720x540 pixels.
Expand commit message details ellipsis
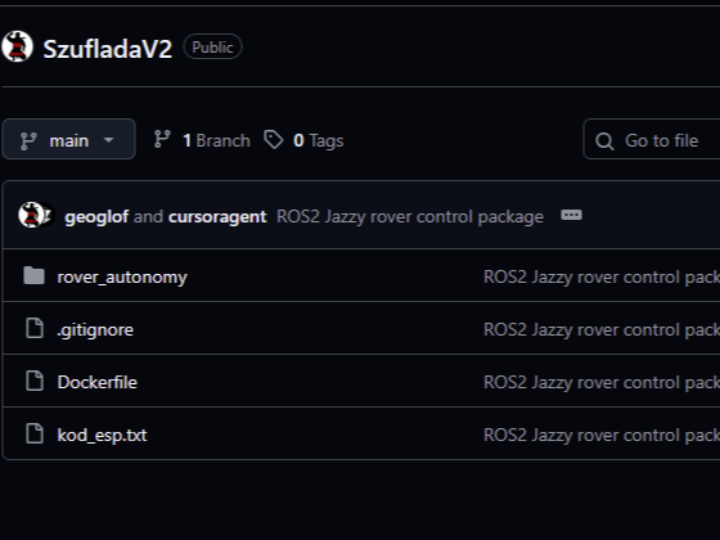click(571, 216)
